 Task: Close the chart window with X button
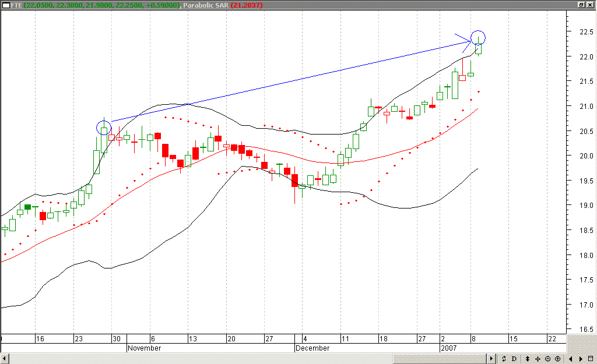[x=589, y=5]
